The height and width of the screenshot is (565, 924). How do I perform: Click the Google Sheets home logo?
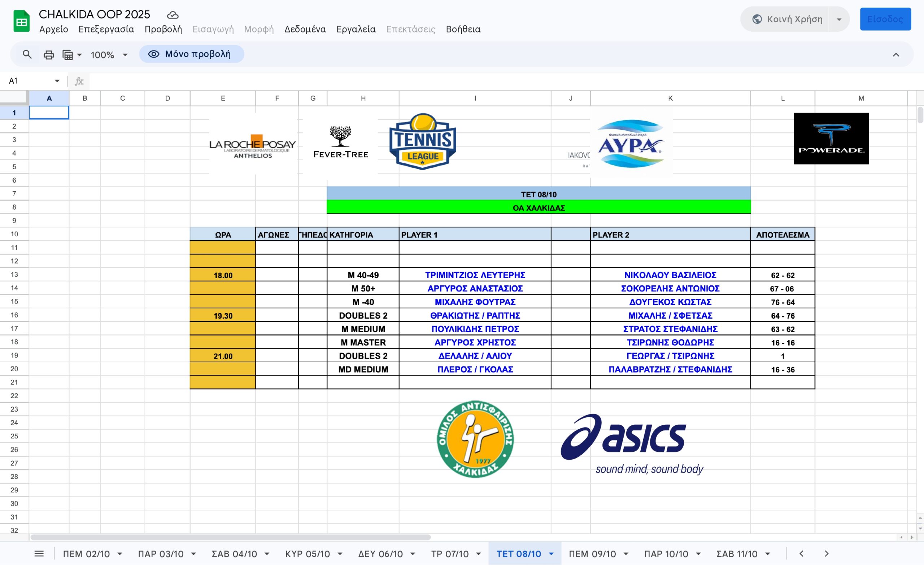click(21, 21)
